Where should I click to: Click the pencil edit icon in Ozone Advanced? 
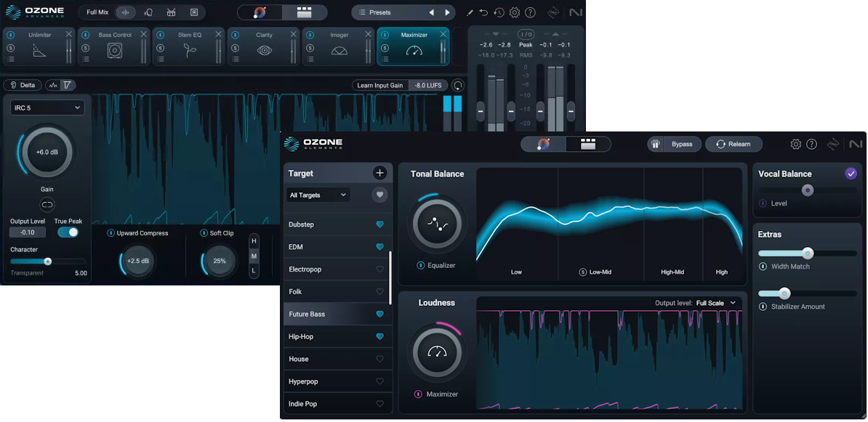[470, 12]
